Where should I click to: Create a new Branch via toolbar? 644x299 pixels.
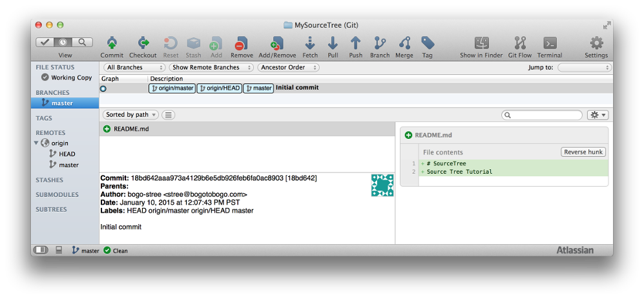(x=380, y=43)
